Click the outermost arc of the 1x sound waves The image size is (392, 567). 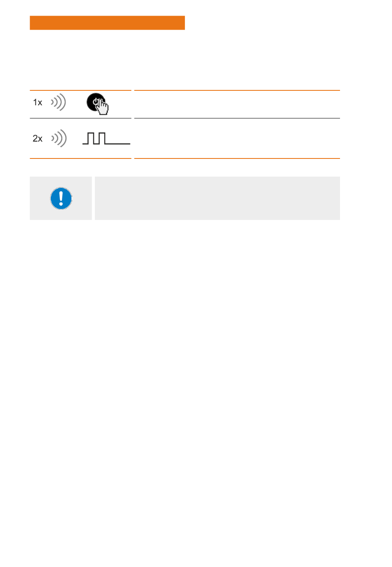point(64,102)
